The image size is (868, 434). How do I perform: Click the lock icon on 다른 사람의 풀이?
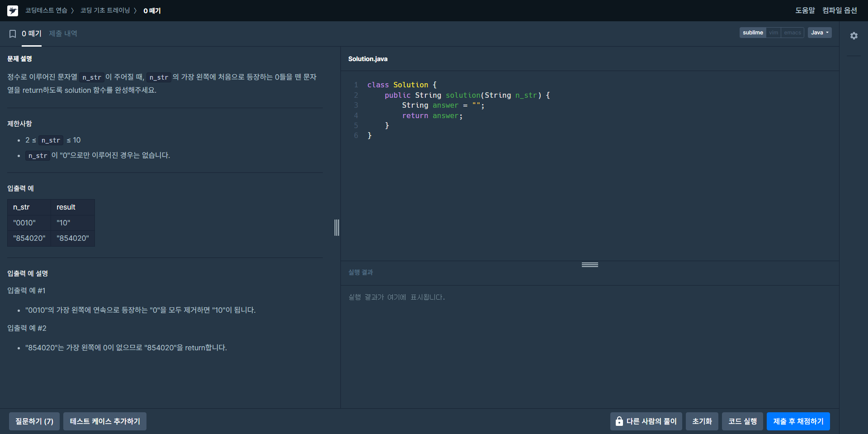[619, 421]
